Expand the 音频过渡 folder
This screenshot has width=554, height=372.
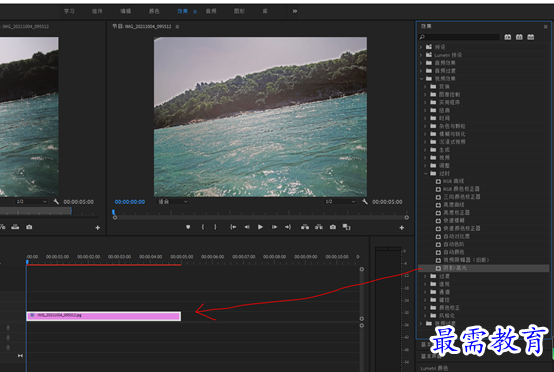[x=421, y=71]
